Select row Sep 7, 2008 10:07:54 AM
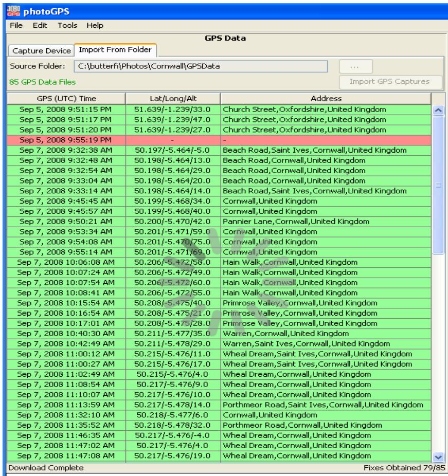Screen dimensions: 448x476 (219, 283)
